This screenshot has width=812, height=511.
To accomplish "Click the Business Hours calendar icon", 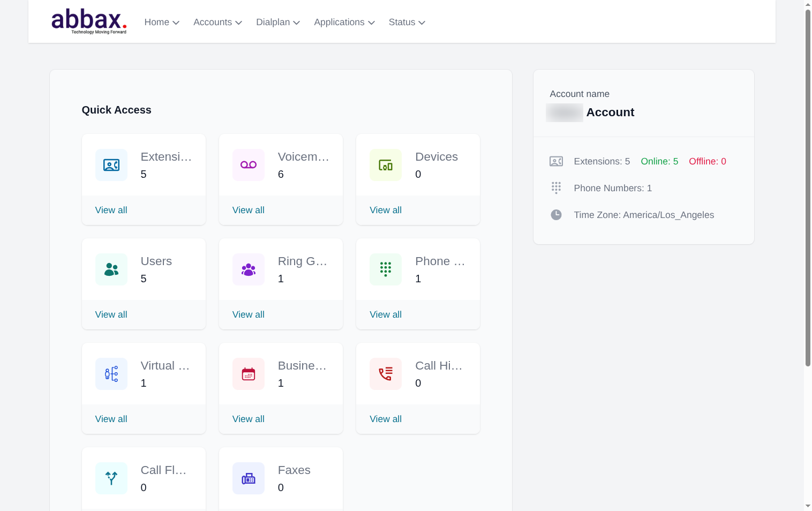I will click(x=249, y=374).
